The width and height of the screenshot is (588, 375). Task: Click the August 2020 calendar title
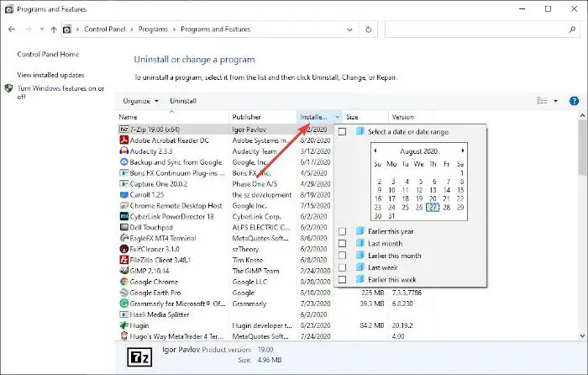(x=419, y=151)
